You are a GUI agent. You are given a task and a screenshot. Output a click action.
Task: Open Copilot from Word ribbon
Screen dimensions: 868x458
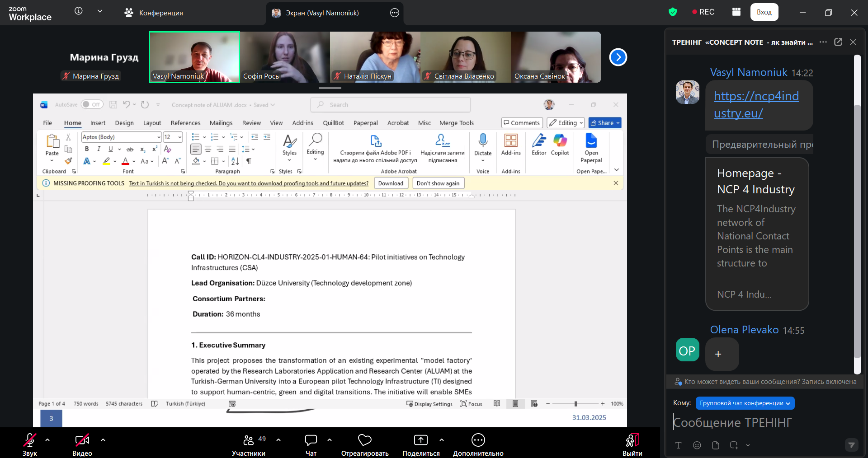560,141
